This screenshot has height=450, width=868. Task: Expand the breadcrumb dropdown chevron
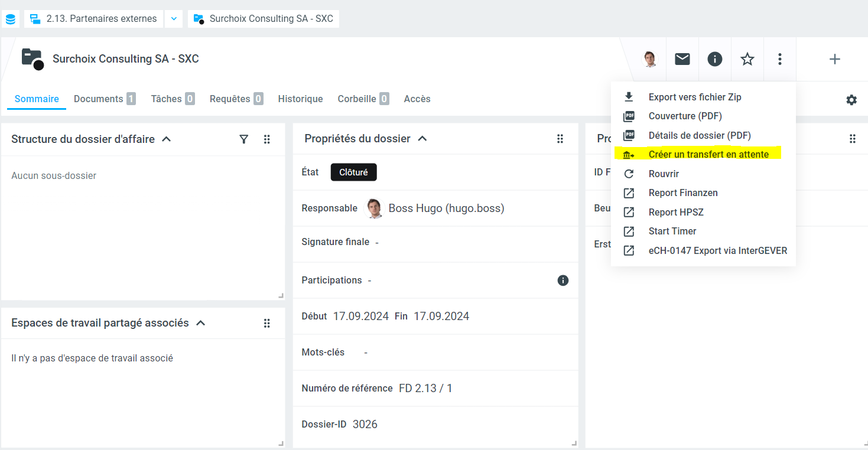tap(174, 19)
